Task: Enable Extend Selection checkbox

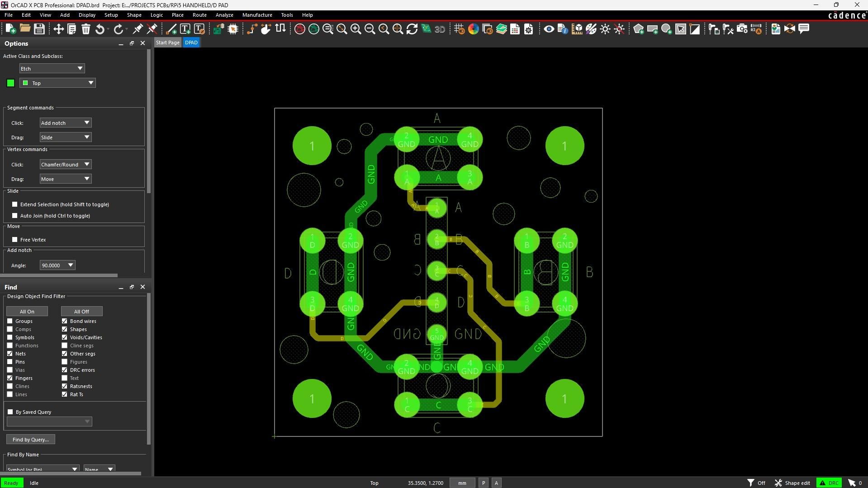Action: tap(15, 204)
